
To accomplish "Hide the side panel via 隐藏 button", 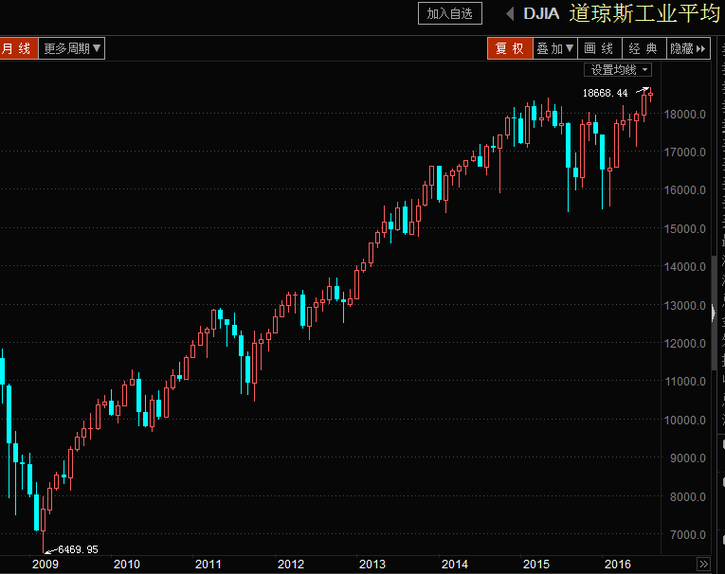I will pyautogui.click(x=688, y=48).
